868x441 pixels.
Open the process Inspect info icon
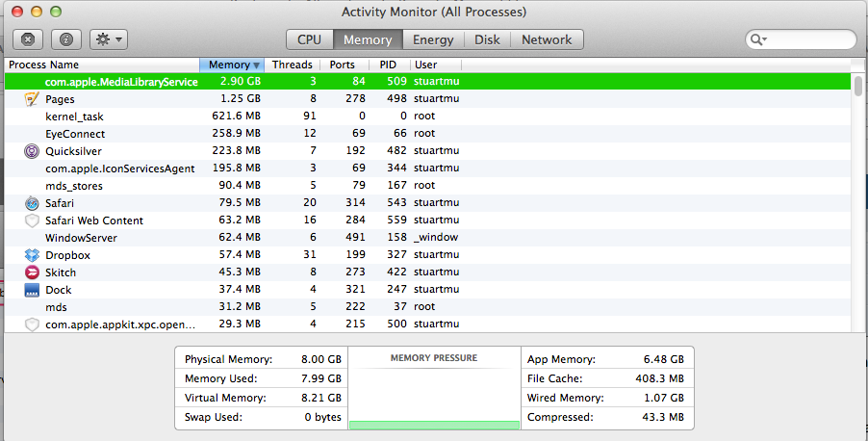tap(66, 39)
